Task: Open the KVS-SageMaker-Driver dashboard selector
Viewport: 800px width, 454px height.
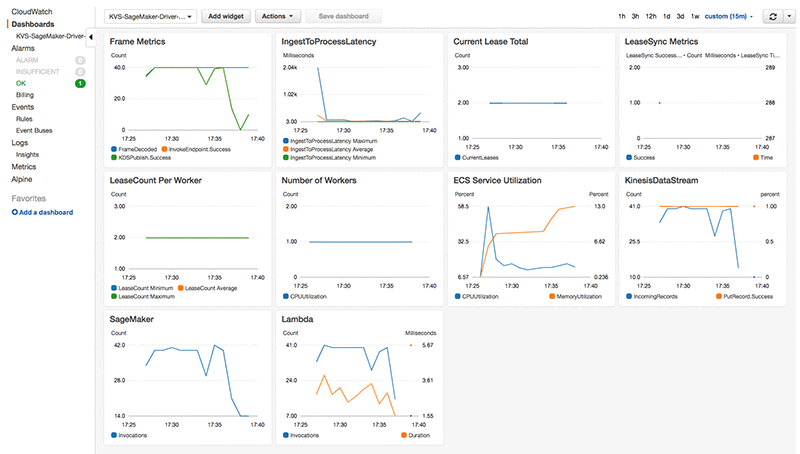Action: pyautogui.click(x=151, y=16)
